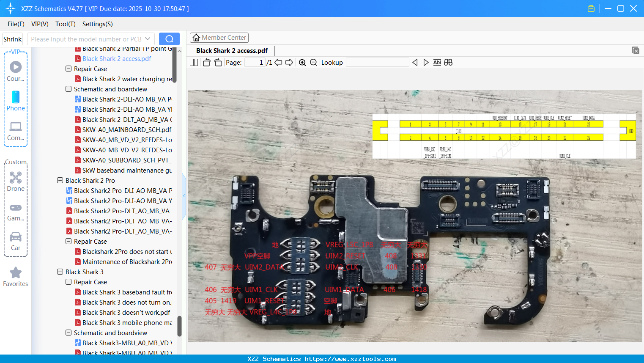Viewport: 644px width, 363px height.
Task: Open the Drone sidebar category
Action: [16, 181]
